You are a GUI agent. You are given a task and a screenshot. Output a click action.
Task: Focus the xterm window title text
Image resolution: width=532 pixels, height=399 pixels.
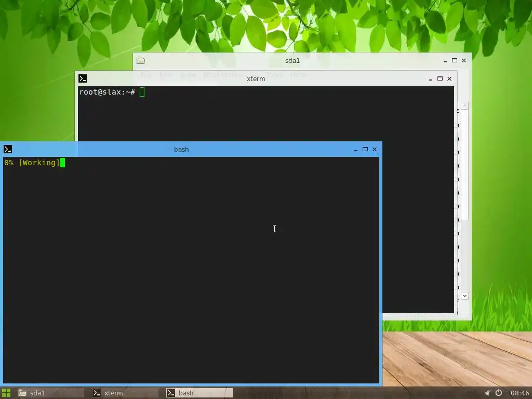coord(256,79)
